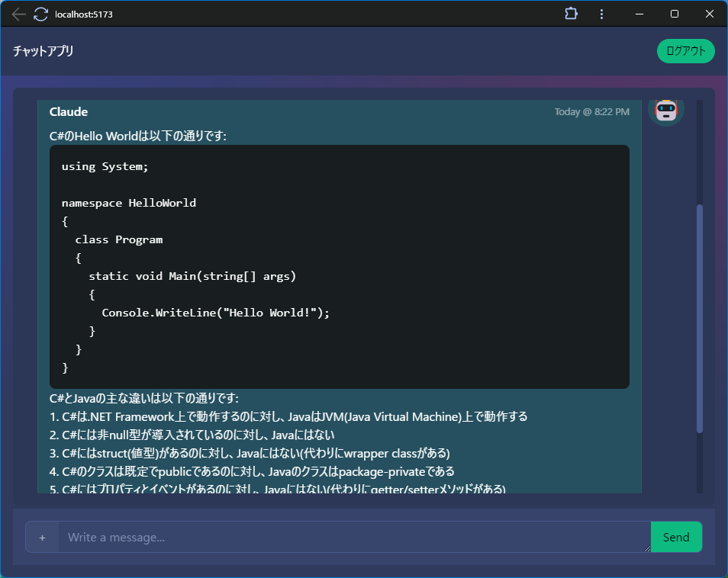
Task: Click the ログアウト button
Action: 685,51
